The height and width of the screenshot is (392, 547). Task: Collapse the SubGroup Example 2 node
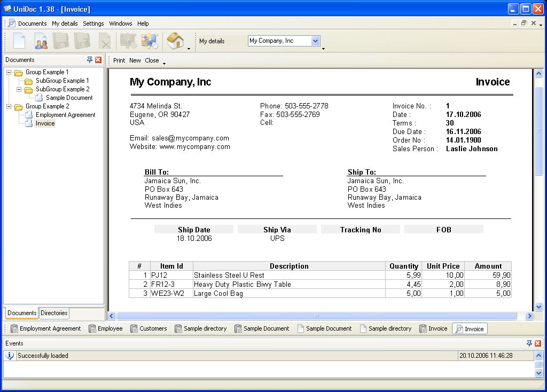[19, 89]
